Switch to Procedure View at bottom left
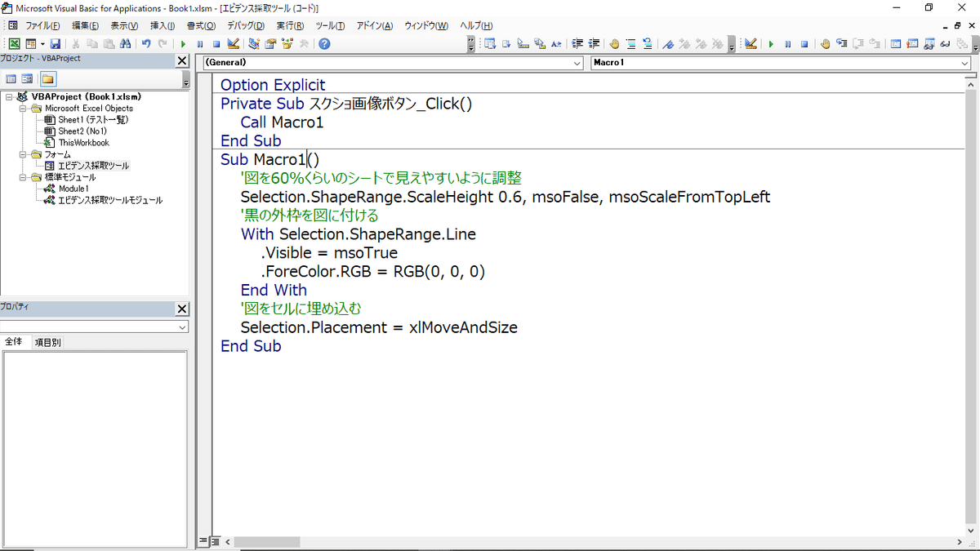 [x=204, y=541]
